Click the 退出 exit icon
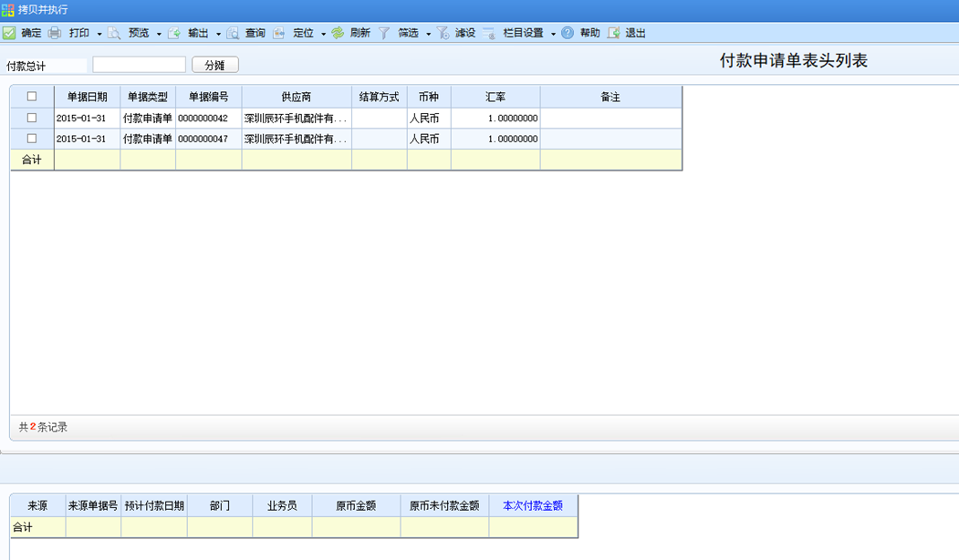This screenshot has width=959, height=560. (x=613, y=33)
